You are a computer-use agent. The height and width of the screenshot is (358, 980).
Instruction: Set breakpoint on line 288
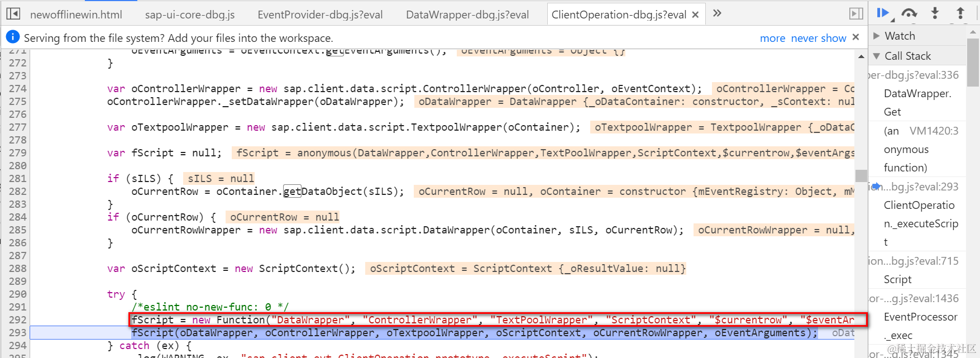click(17, 268)
